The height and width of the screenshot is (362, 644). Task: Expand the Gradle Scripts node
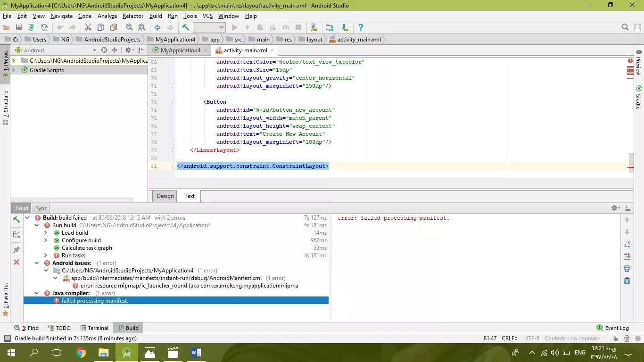click(x=13, y=70)
